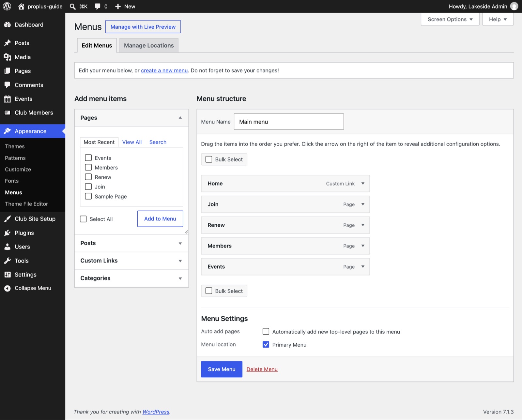
Task: Toggle the Select All checkbox
Action: click(x=84, y=219)
